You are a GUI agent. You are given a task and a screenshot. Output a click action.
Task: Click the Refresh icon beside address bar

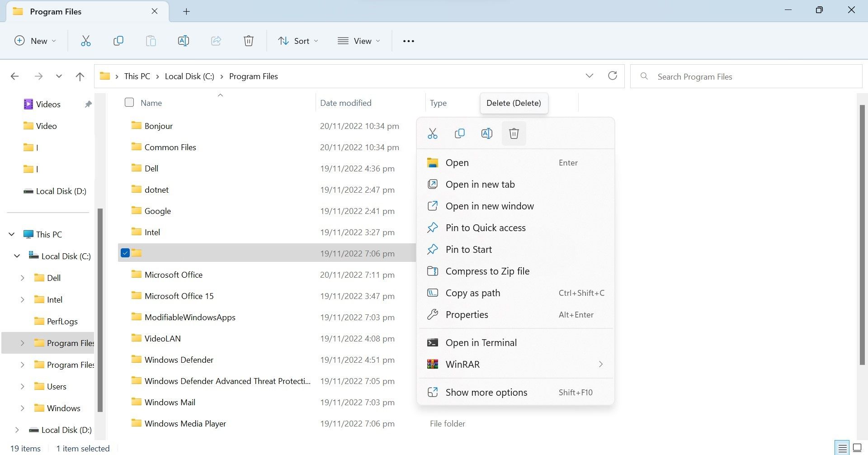pos(613,76)
